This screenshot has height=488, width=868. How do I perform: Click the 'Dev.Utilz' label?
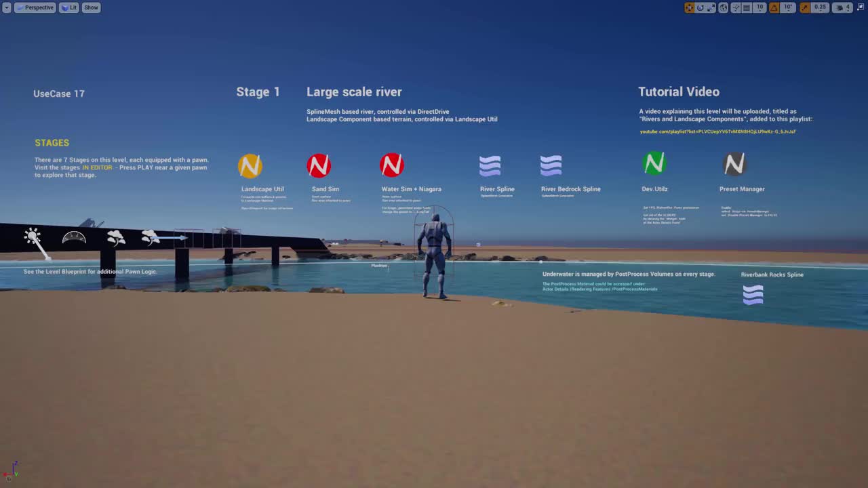(x=655, y=189)
